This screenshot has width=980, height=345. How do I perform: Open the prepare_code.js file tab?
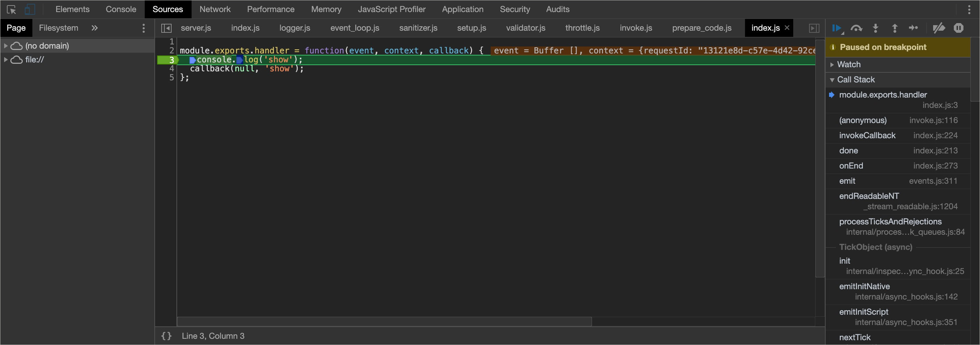click(702, 28)
